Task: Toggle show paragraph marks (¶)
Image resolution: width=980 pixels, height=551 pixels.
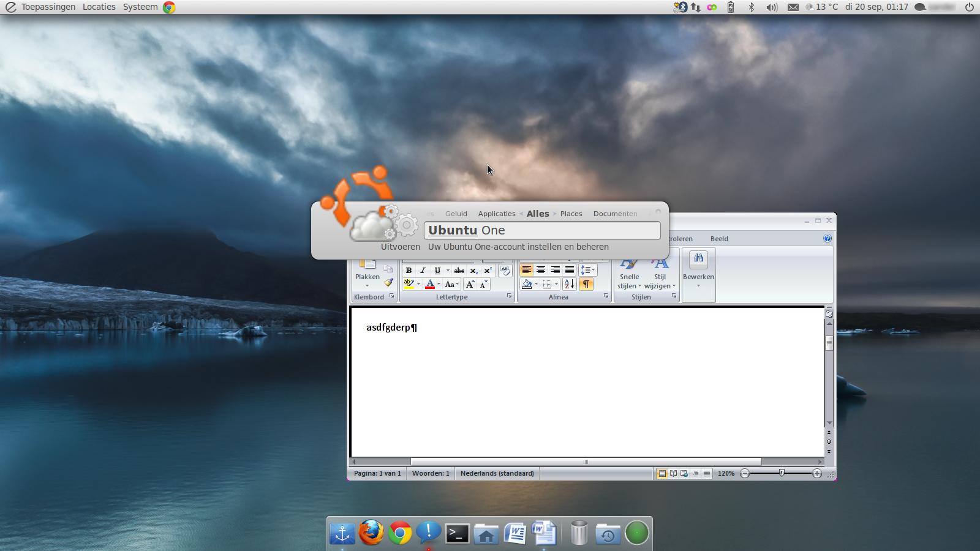Action: tap(586, 284)
